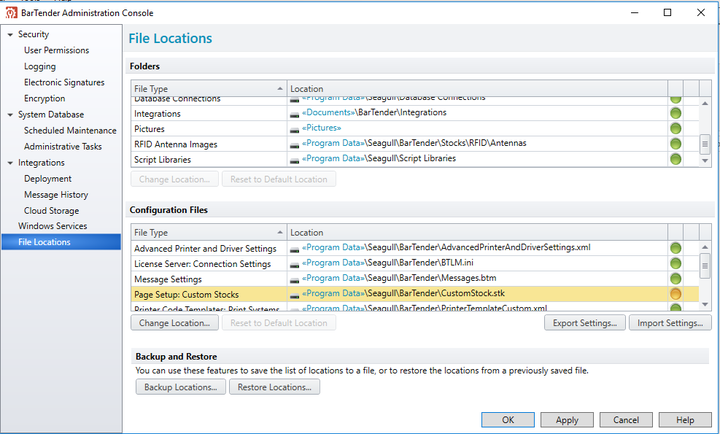The width and height of the screenshot is (720, 434).
Task: Click drive icon beside Messages.btm location
Action: (x=294, y=281)
